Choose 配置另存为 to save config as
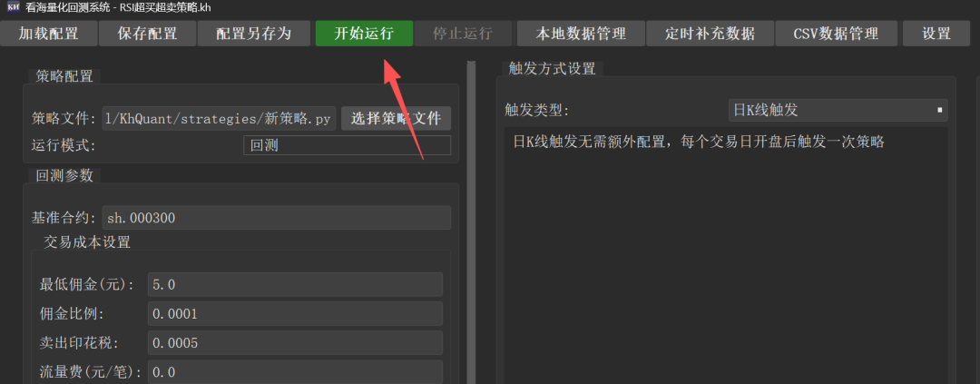 click(x=254, y=34)
